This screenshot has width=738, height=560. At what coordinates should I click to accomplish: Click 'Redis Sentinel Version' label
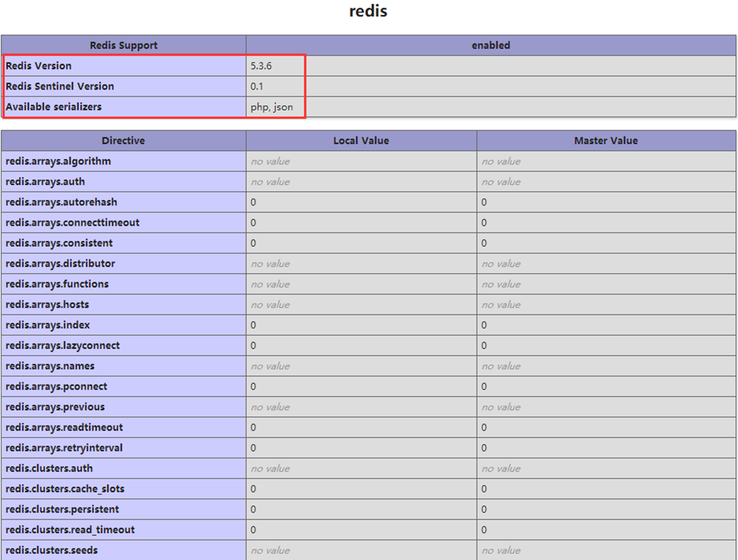[x=59, y=86]
